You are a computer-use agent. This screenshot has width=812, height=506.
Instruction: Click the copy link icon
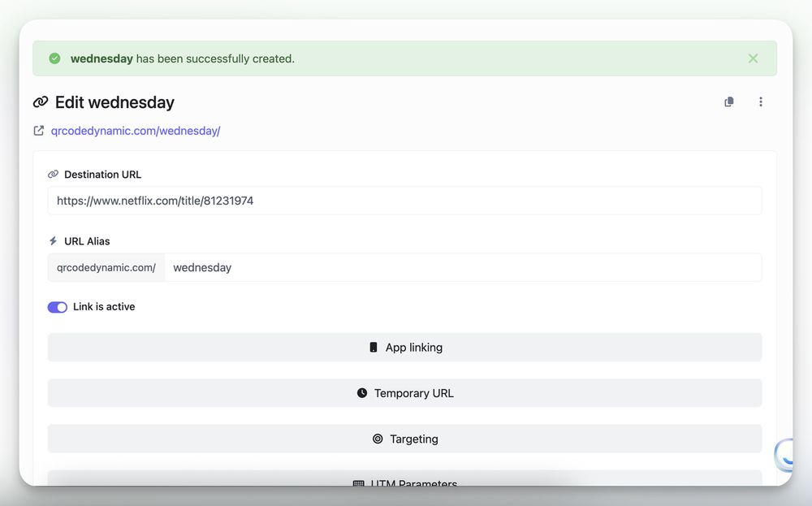(x=729, y=102)
